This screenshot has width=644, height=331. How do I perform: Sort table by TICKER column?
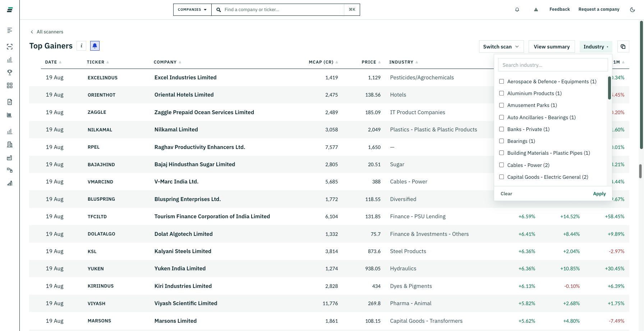tap(98, 62)
